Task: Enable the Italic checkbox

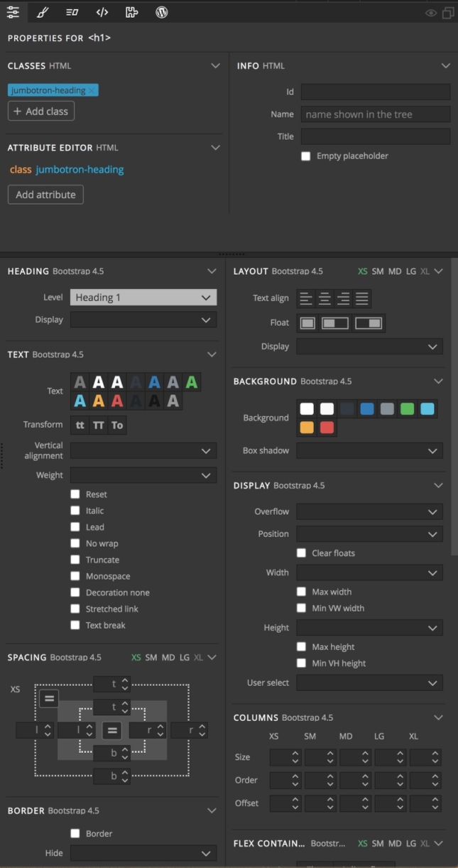Action: point(75,510)
